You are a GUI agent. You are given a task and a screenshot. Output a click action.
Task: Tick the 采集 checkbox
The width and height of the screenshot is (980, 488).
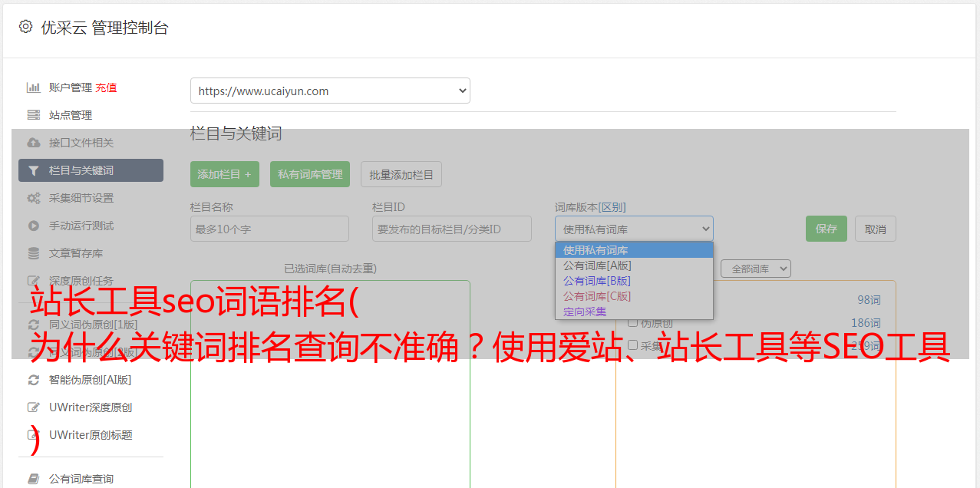(x=633, y=345)
